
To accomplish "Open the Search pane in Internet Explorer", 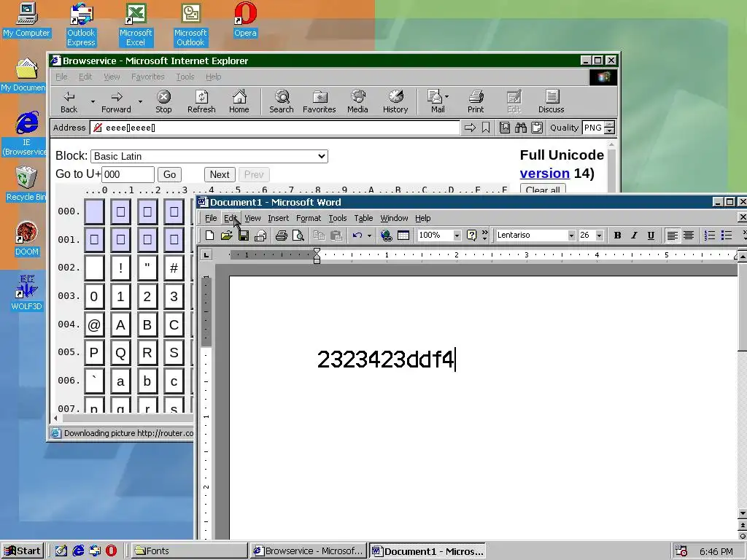I will pos(282,102).
